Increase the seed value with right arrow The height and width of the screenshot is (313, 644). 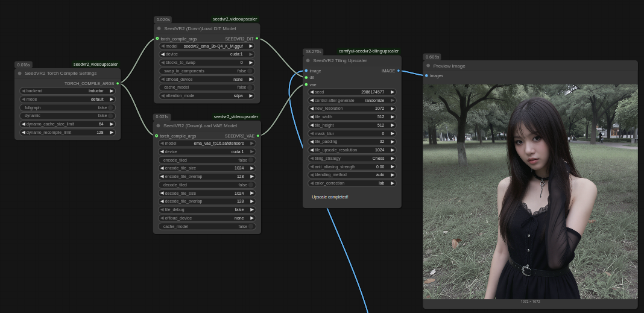point(392,92)
